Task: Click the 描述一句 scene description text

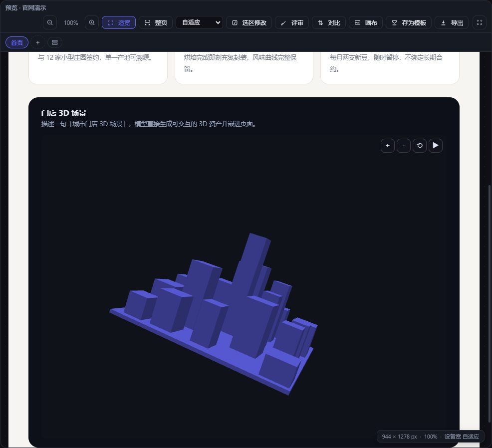Action: [149, 124]
